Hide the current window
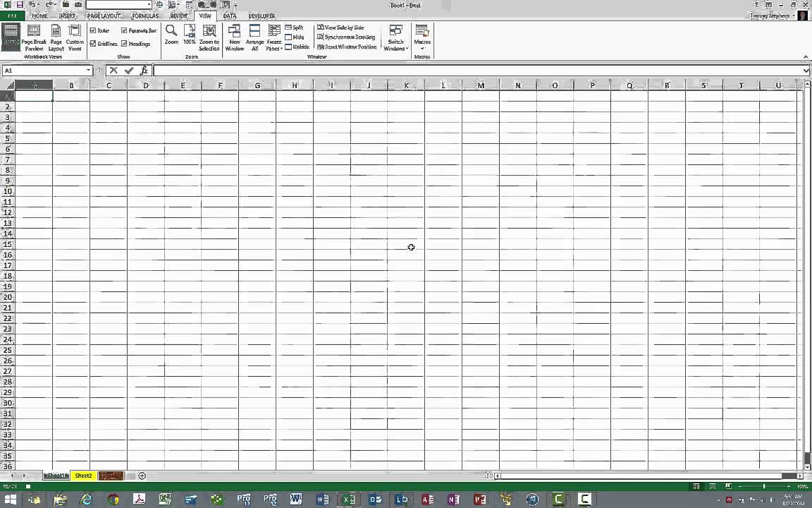Viewport: 812px width, 508px height. point(294,37)
